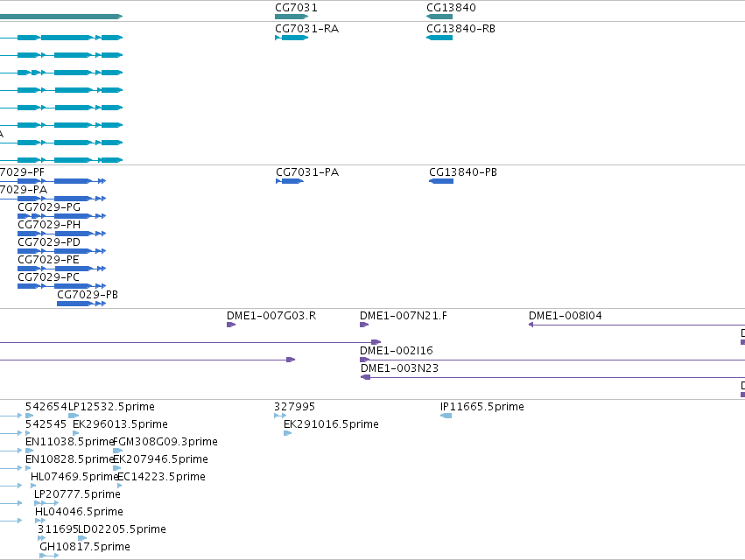Screen dimensions: 745x560
Task: Select the CG7031-RA transcript label
Action: pyautogui.click(x=307, y=29)
